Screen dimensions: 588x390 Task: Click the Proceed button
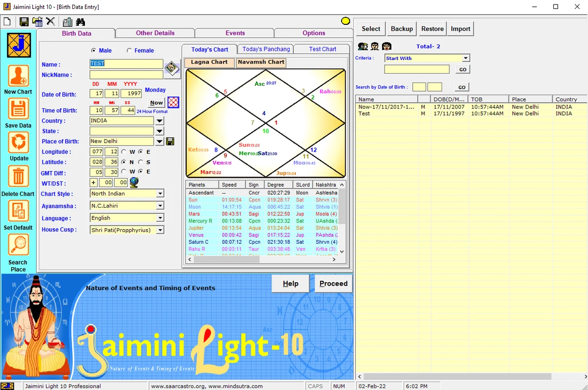(x=333, y=284)
